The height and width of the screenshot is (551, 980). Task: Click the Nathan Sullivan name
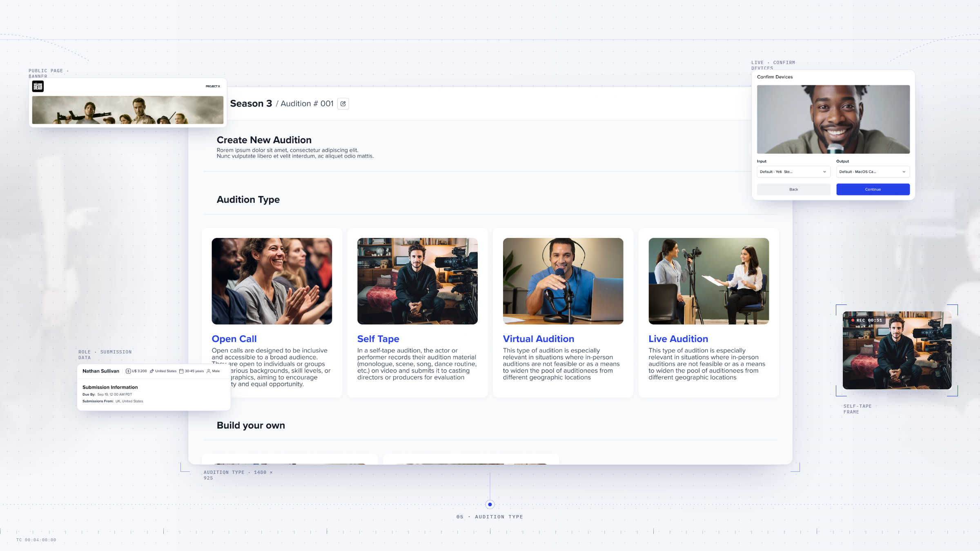click(x=101, y=371)
